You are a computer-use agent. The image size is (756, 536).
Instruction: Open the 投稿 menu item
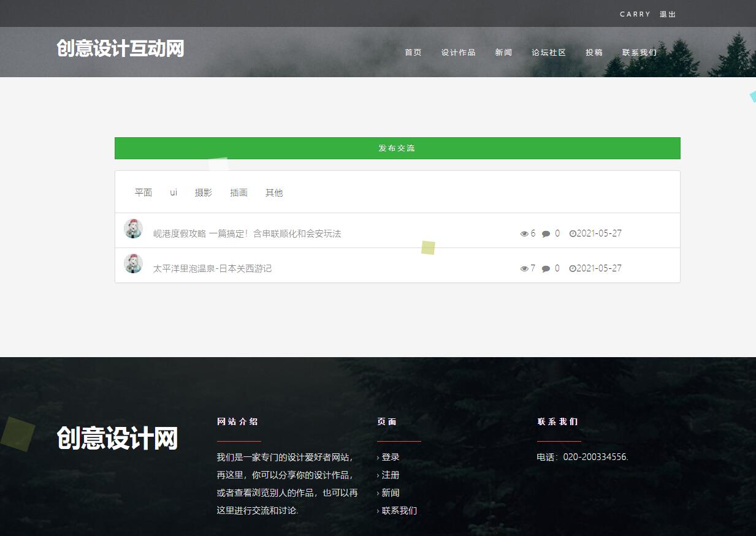click(594, 52)
